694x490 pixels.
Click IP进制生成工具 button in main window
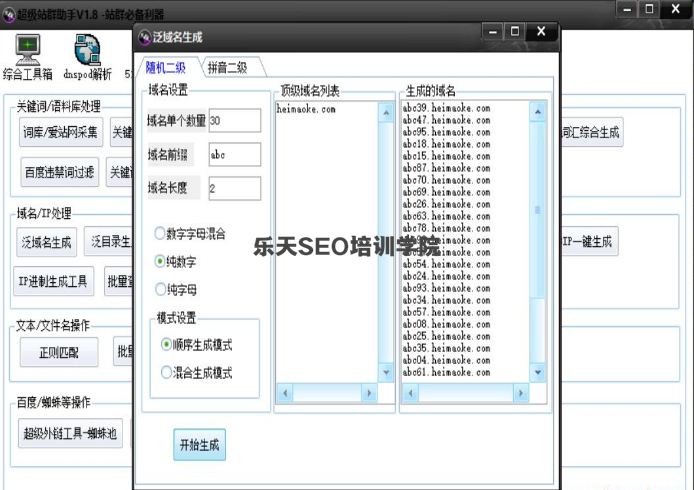(x=54, y=281)
